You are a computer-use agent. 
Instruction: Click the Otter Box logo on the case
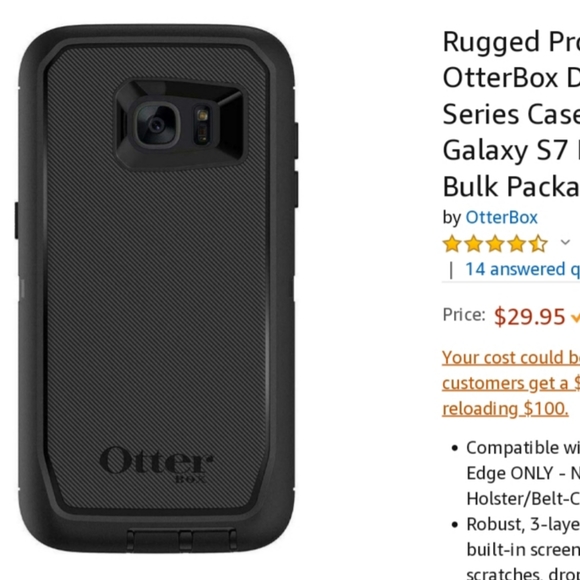156,464
